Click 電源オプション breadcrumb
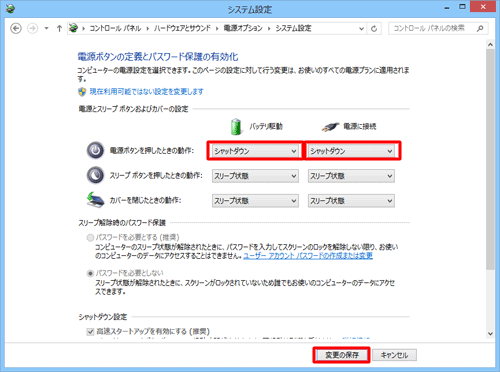Viewport: 500px width, 372px height. point(243,28)
